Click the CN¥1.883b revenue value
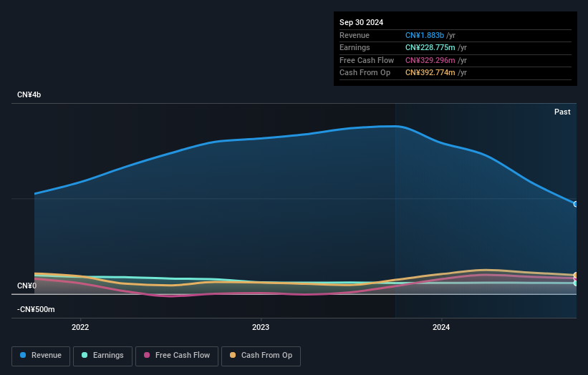The image size is (588, 375). coord(425,35)
